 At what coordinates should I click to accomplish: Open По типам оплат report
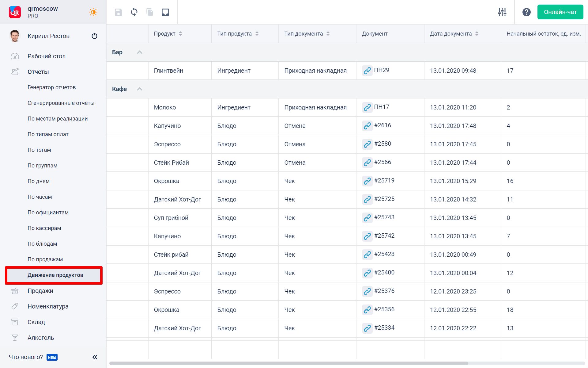pos(48,134)
